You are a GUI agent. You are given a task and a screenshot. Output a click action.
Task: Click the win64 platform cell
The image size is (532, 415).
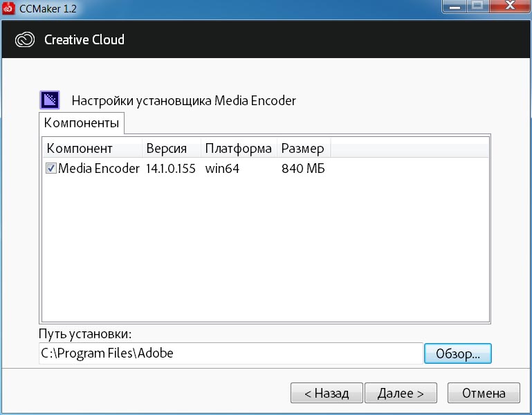[x=222, y=168]
